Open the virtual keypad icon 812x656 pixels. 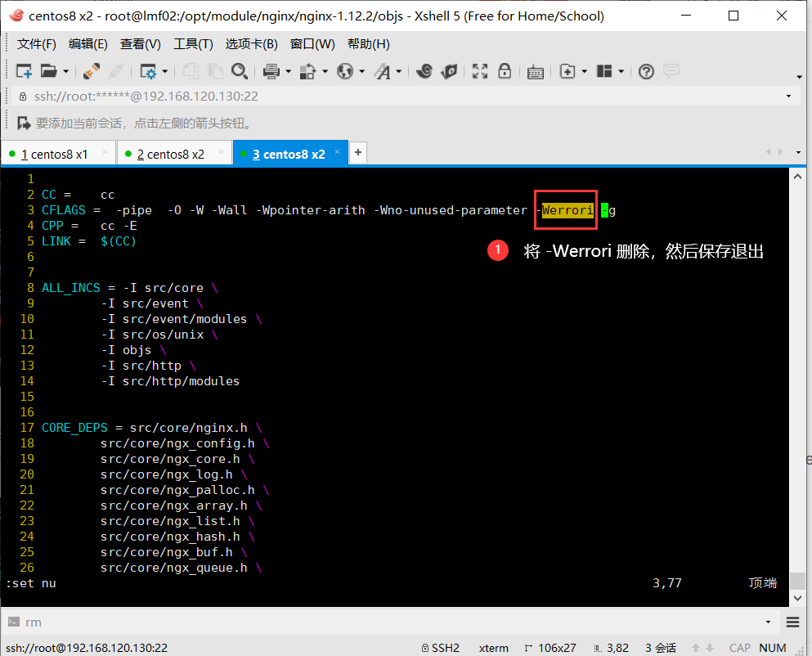pos(536,71)
